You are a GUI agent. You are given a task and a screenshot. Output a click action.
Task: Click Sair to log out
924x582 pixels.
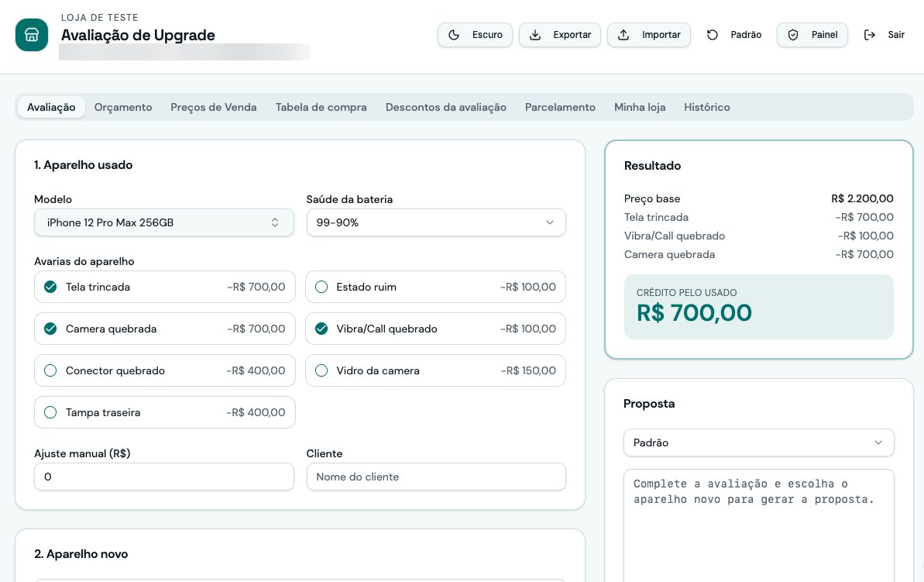tap(884, 35)
